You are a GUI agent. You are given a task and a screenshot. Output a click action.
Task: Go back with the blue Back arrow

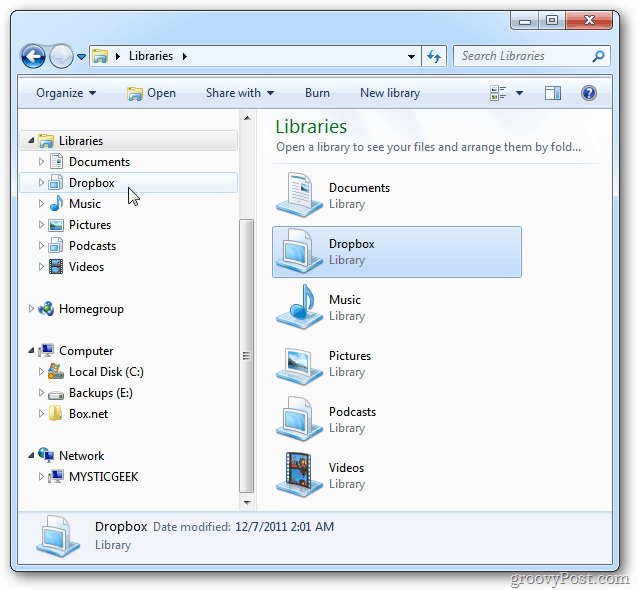(x=33, y=56)
